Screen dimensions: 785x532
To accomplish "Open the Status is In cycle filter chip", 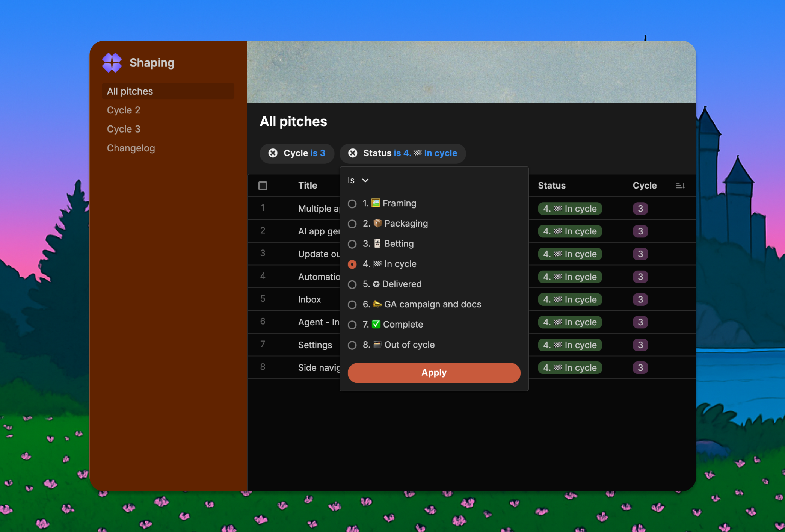I will tap(410, 153).
